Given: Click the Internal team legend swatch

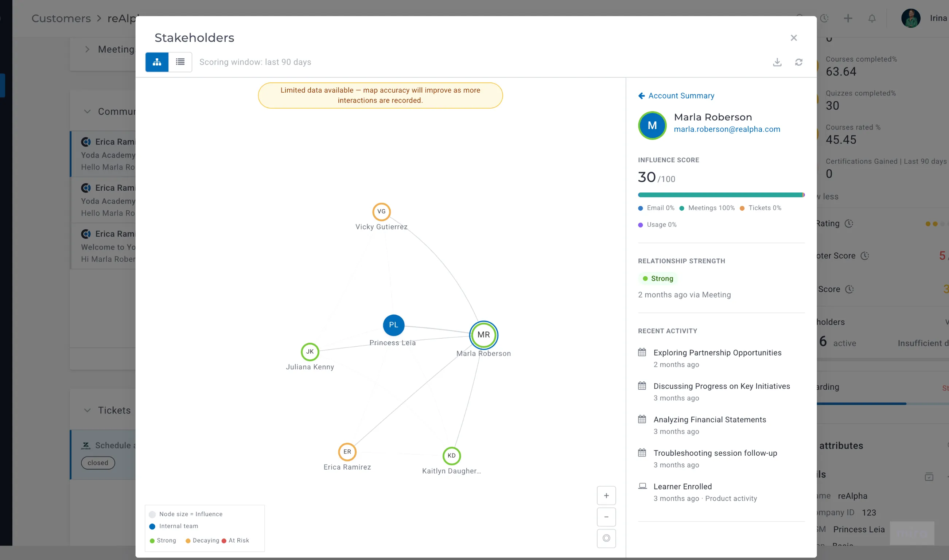Looking at the screenshot, I should (x=152, y=526).
